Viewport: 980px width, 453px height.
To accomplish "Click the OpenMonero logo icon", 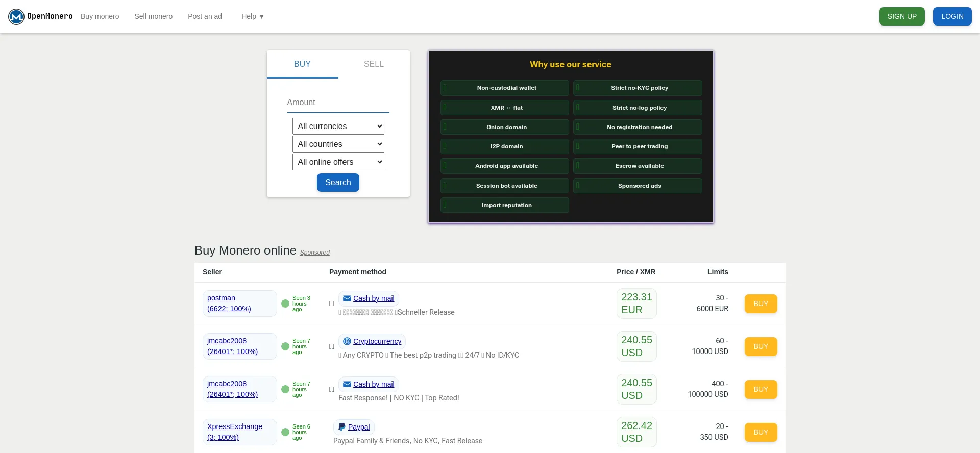I will point(16,16).
